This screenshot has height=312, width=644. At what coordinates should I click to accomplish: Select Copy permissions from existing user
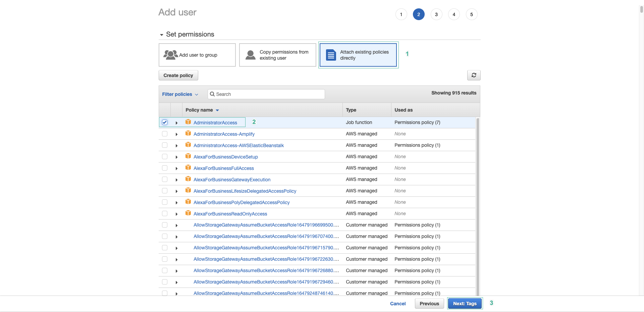(278, 55)
